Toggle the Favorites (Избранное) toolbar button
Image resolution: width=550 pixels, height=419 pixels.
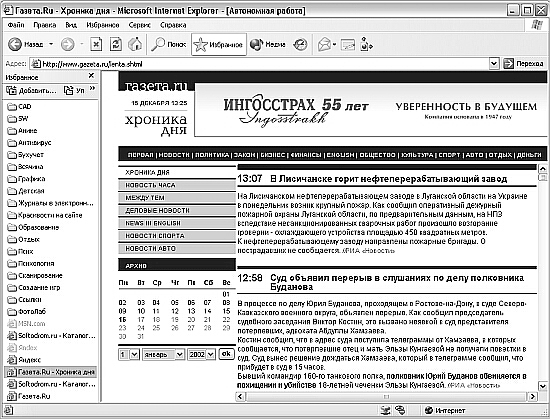(x=219, y=44)
